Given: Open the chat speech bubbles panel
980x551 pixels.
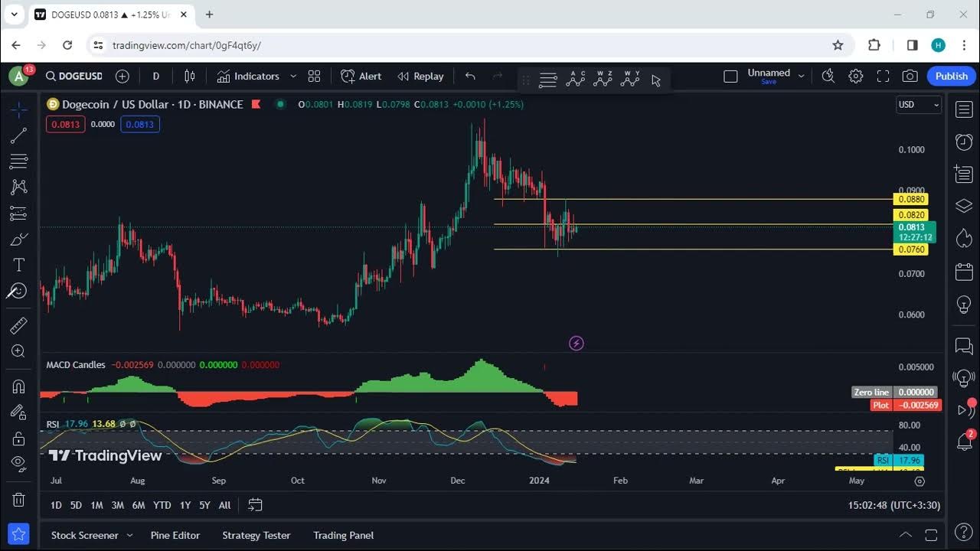Looking at the screenshot, I should point(964,347).
